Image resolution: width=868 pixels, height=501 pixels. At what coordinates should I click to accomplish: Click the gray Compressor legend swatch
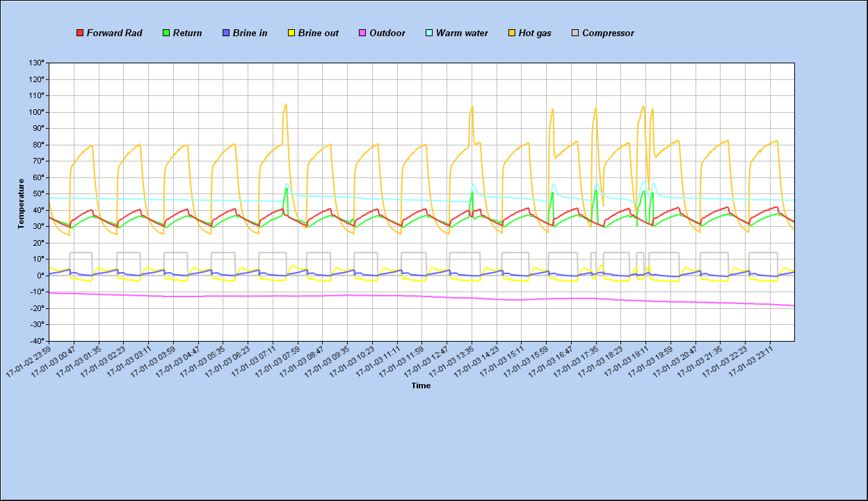click(x=575, y=33)
